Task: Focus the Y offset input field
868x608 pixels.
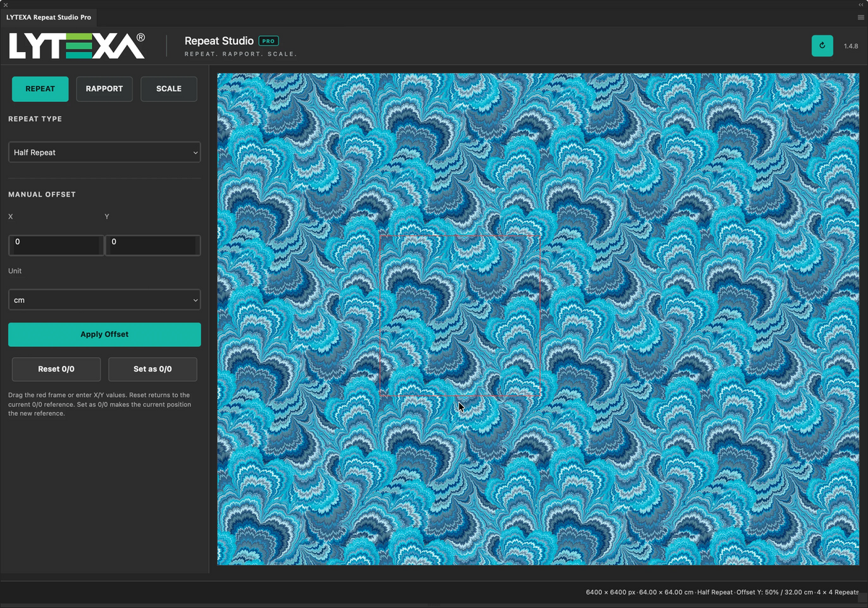Action: (x=153, y=245)
